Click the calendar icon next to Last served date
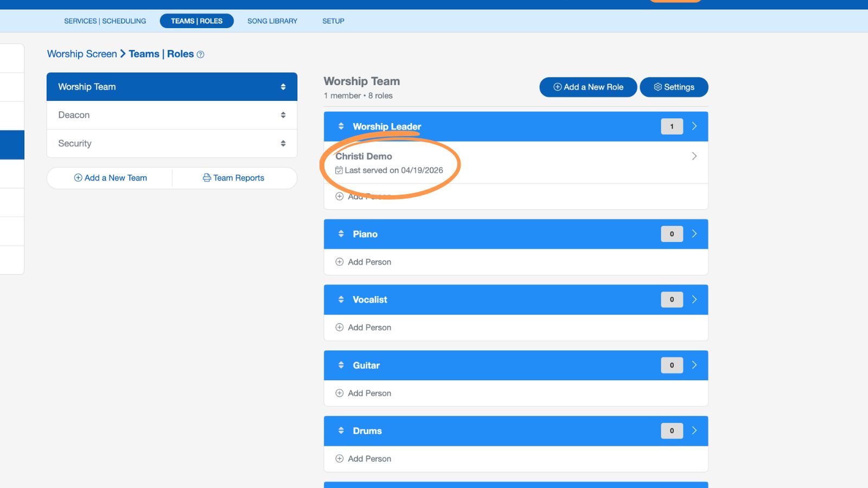This screenshot has height=488, width=868. [339, 170]
